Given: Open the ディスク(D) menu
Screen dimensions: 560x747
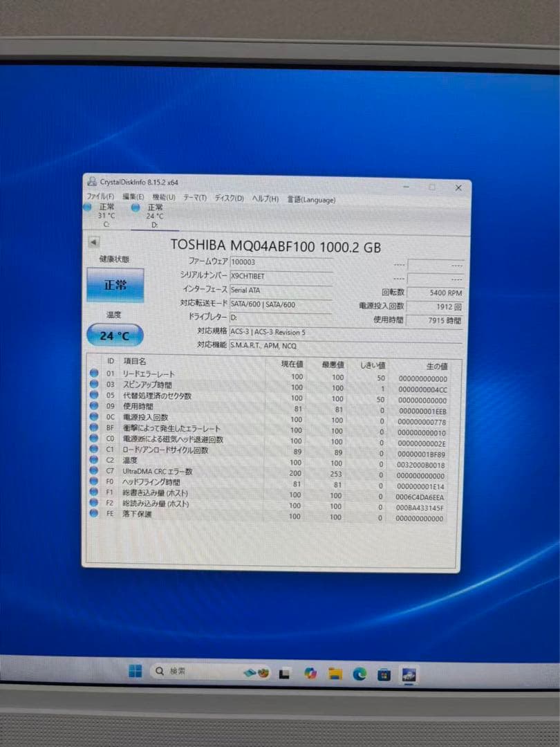Looking at the screenshot, I should point(227,199).
